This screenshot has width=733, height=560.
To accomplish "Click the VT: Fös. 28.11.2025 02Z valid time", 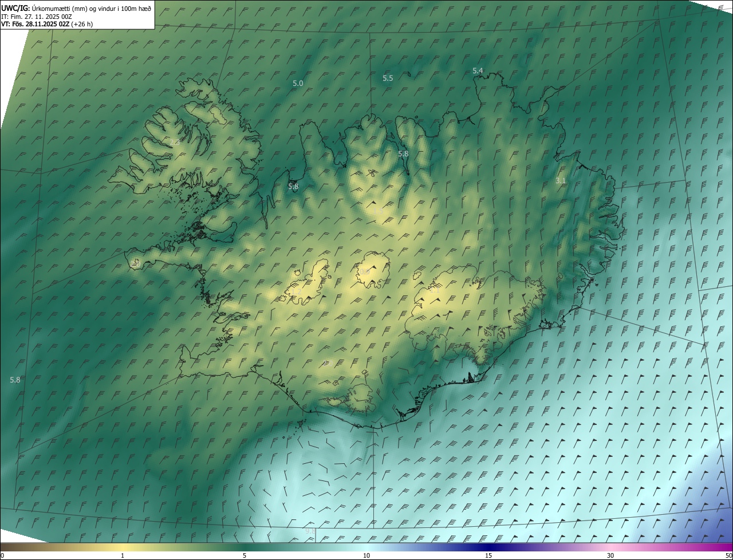I will pyautogui.click(x=47, y=25).
